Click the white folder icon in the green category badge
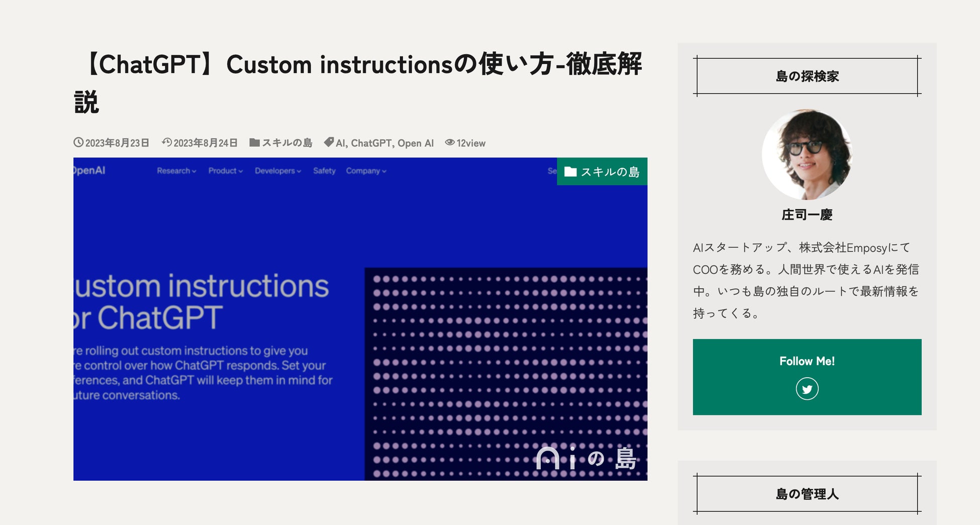The image size is (980, 525). [x=570, y=171]
